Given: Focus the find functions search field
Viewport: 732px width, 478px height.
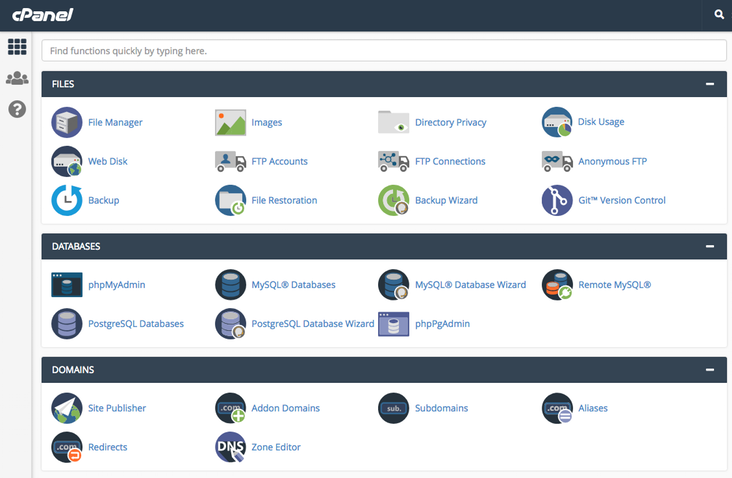Looking at the screenshot, I should pyautogui.click(x=383, y=50).
